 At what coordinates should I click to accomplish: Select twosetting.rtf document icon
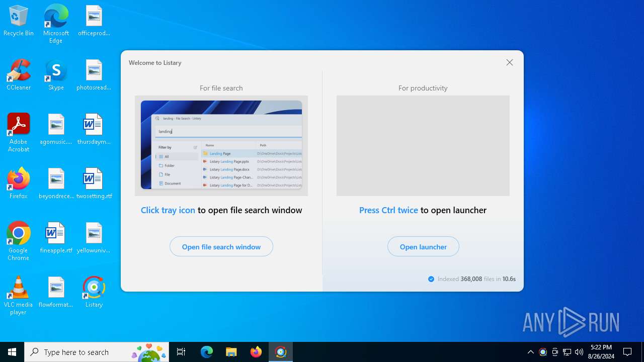point(94,184)
